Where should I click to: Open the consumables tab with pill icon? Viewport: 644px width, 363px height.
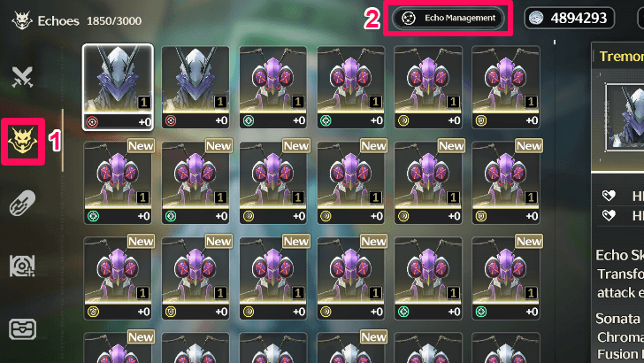[22, 203]
